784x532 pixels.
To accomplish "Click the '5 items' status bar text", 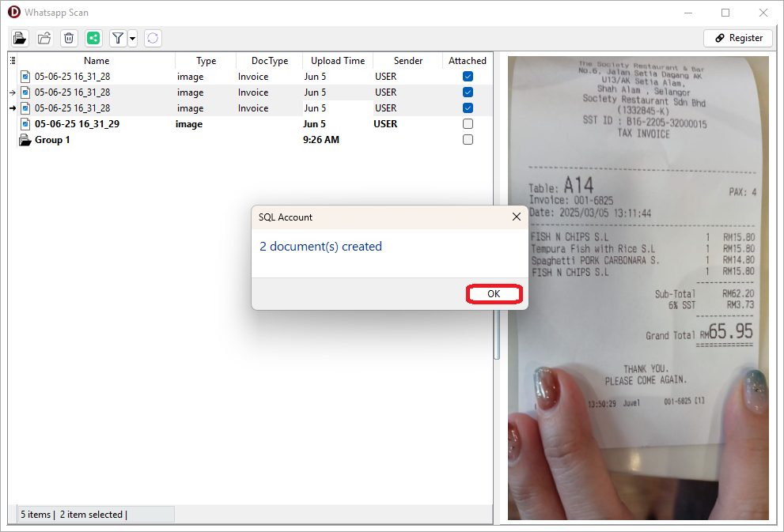I will click(x=36, y=515).
